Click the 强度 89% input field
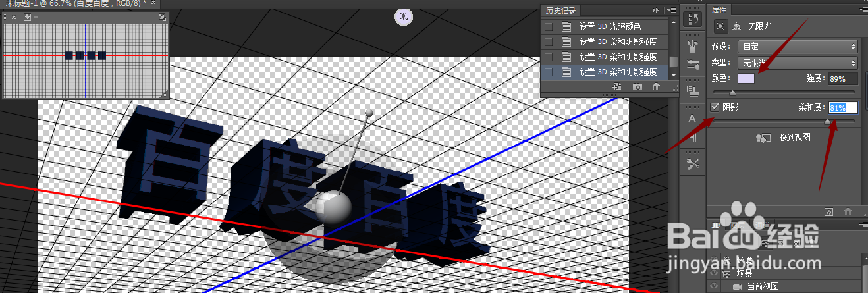This screenshot has height=293, width=868. point(843,78)
